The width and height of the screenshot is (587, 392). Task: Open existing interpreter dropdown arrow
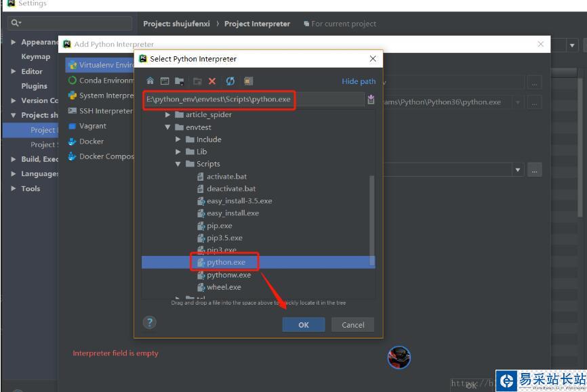(518, 170)
